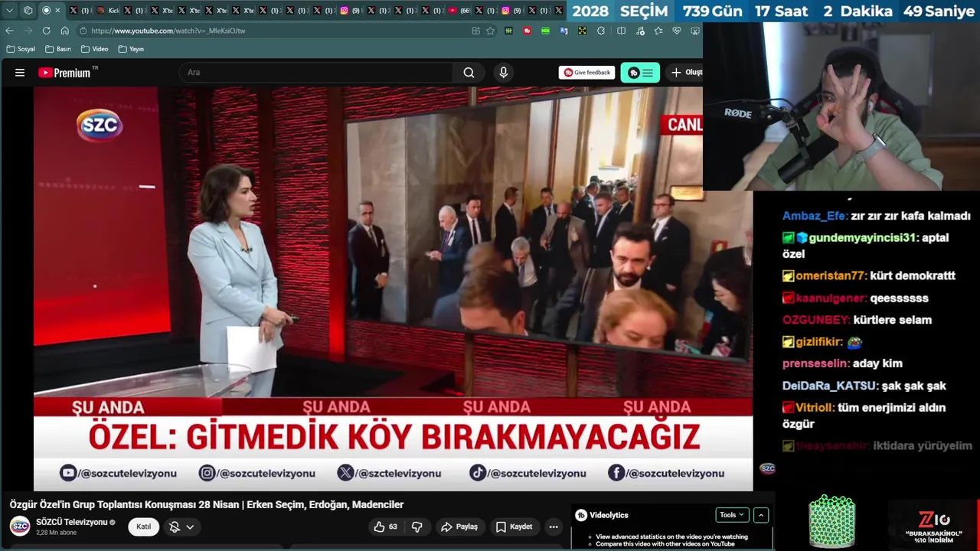Open SÖZCÜ Televizyonu channel link

point(72,522)
